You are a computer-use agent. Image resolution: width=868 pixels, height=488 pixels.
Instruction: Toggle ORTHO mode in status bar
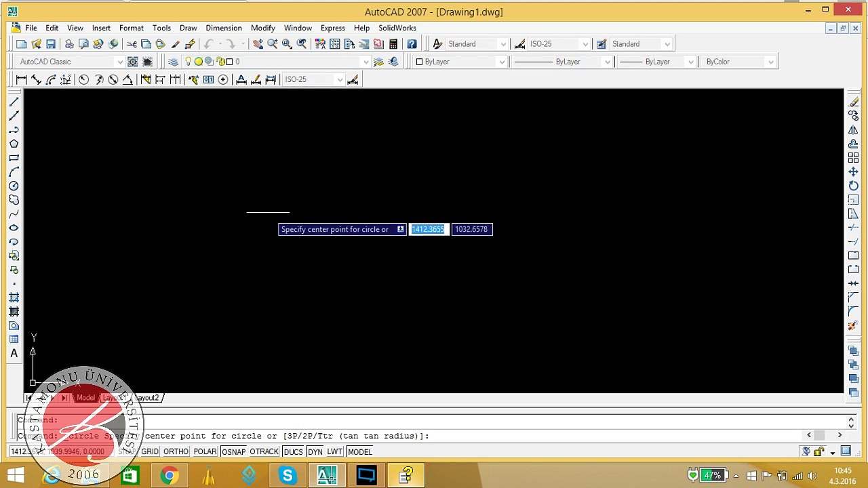176,451
